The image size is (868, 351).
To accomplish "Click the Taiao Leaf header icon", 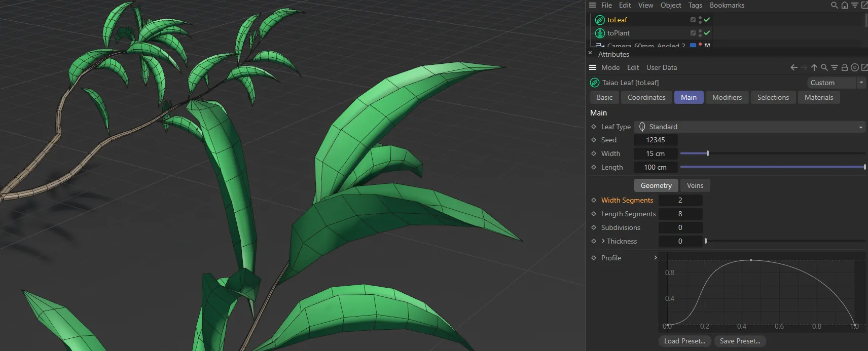I will tap(595, 83).
